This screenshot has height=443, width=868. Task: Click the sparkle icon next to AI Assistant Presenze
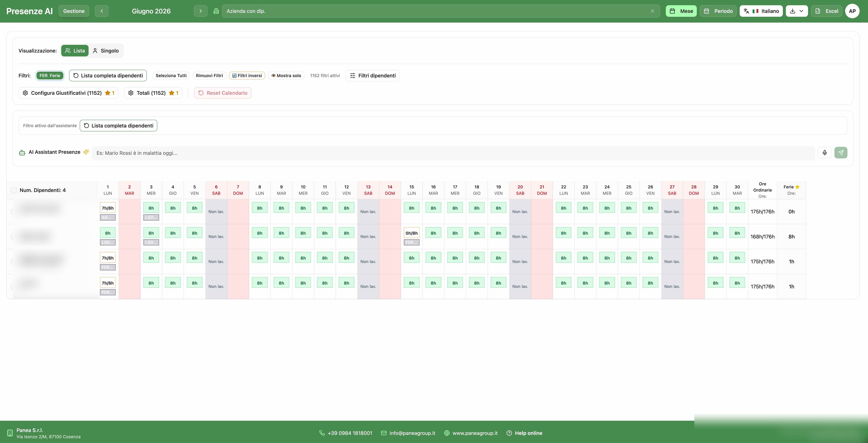pos(86,152)
